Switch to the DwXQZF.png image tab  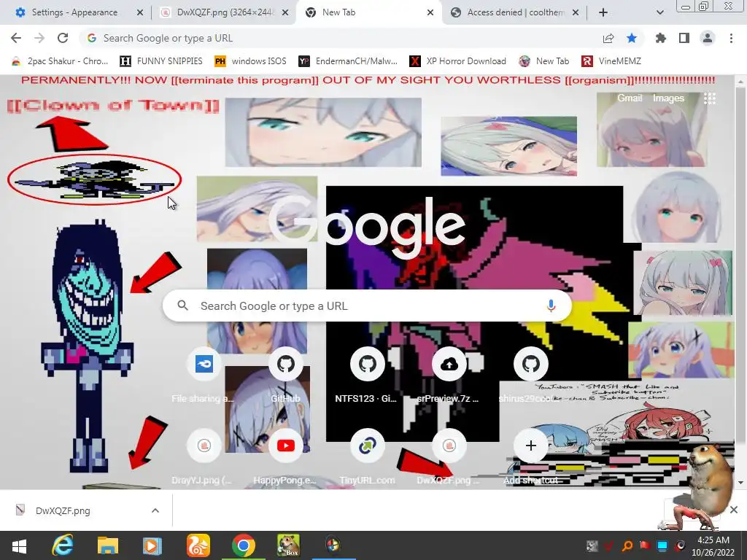pyautogui.click(x=224, y=12)
